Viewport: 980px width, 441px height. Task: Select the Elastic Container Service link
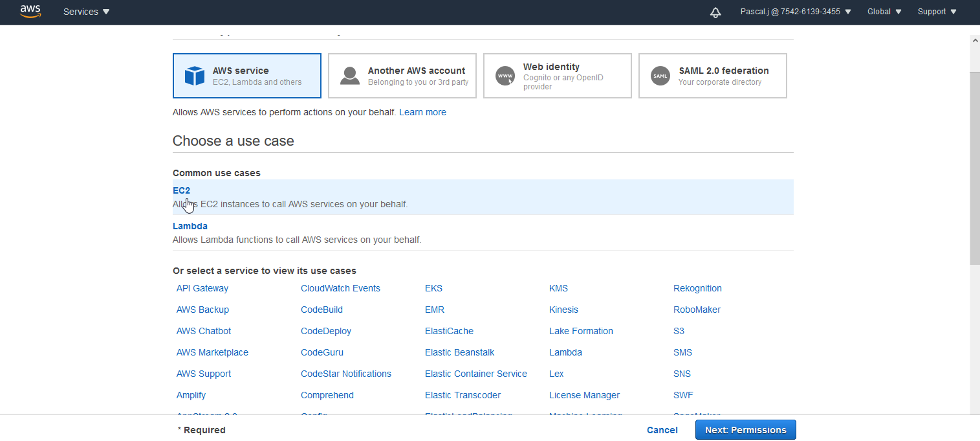[x=476, y=374]
